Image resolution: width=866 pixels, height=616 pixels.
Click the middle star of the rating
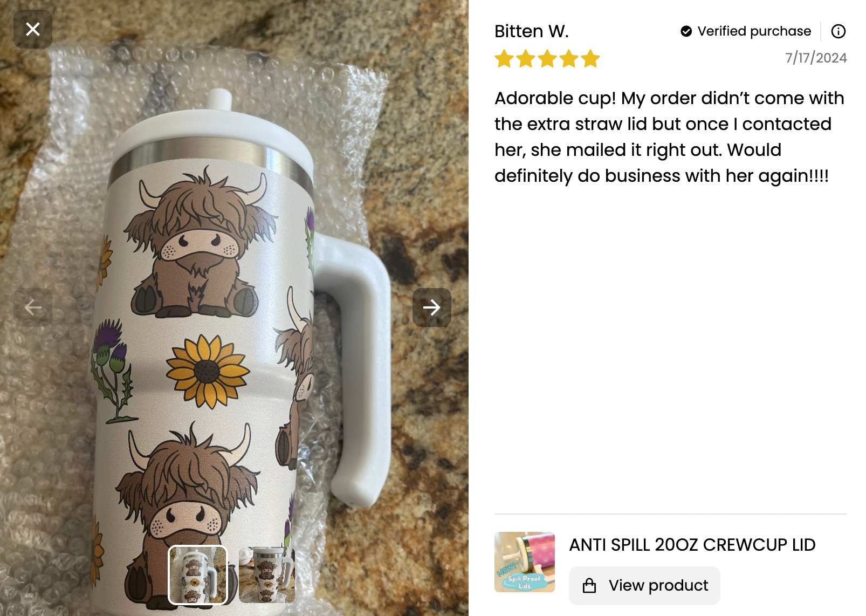tap(547, 59)
